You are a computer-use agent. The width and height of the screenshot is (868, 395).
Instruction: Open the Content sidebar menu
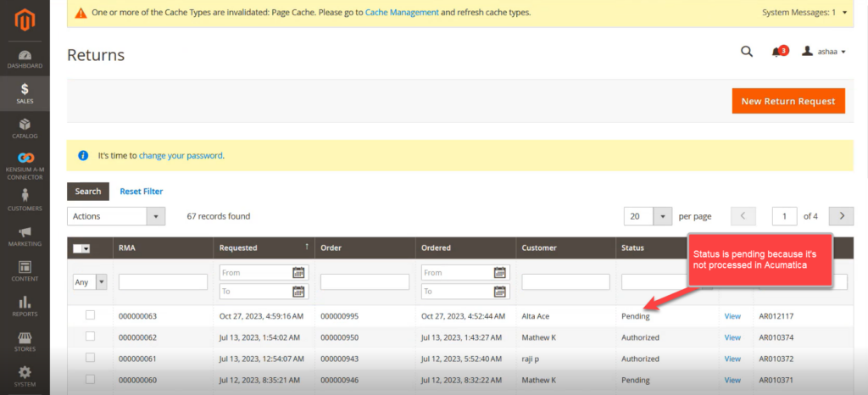25,271
